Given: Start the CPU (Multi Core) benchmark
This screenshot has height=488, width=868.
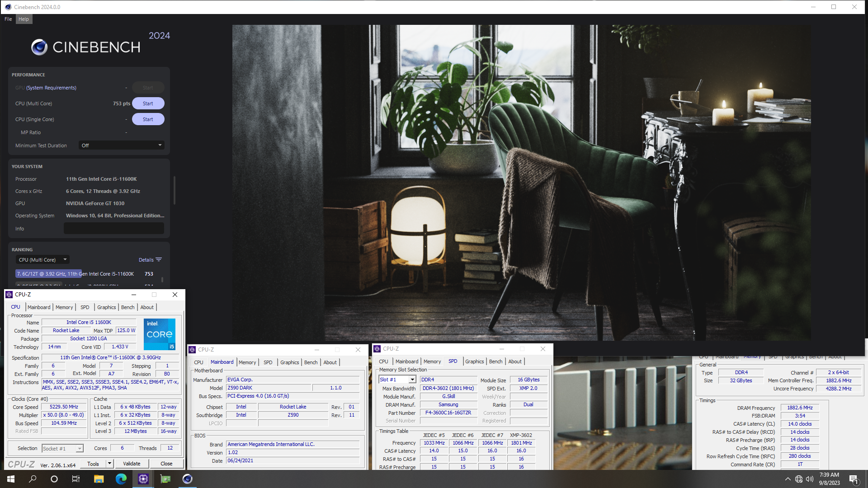Looking at the screenshot, I should (x=148, y=103).
